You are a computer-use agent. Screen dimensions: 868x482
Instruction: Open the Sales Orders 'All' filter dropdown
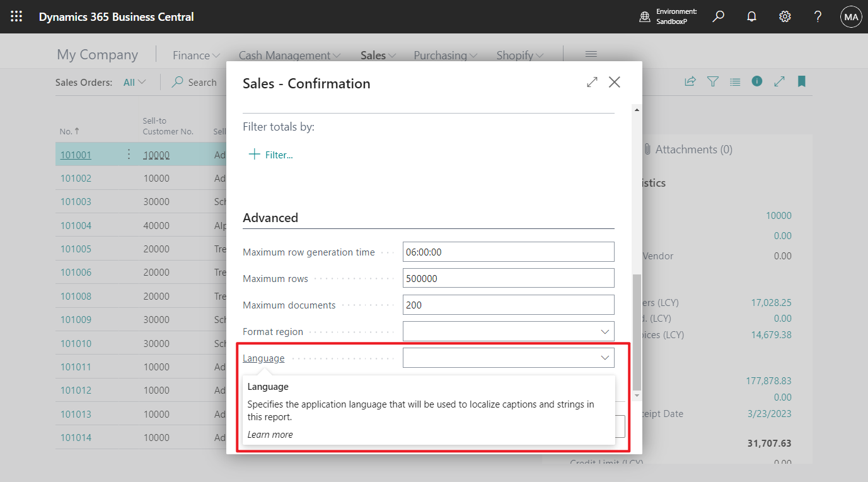coord(134,82)
